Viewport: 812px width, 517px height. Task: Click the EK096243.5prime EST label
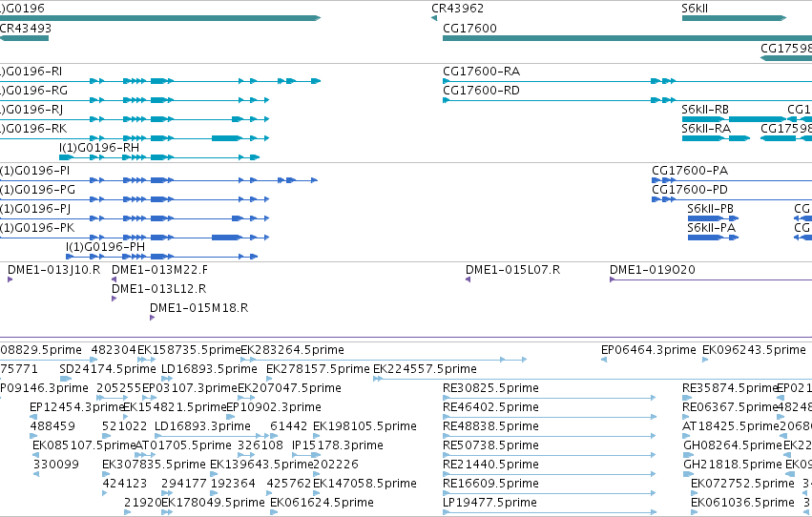tap(754, 350)
